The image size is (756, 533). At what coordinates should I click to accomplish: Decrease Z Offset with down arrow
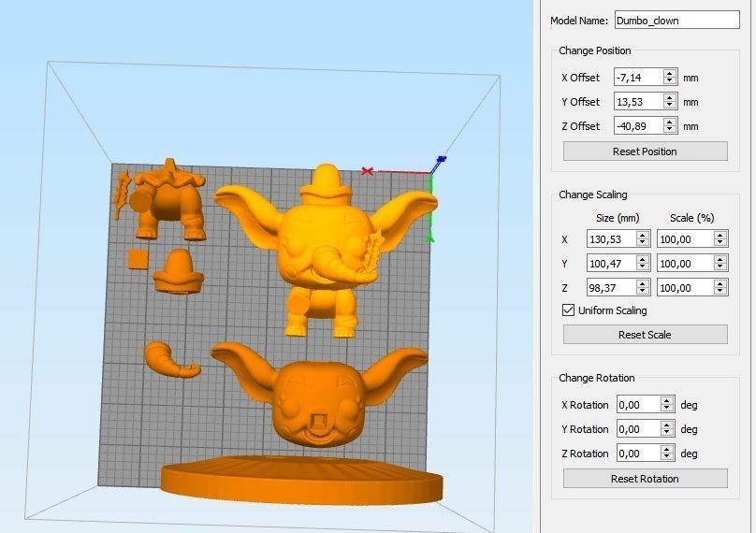pos(670,130)
